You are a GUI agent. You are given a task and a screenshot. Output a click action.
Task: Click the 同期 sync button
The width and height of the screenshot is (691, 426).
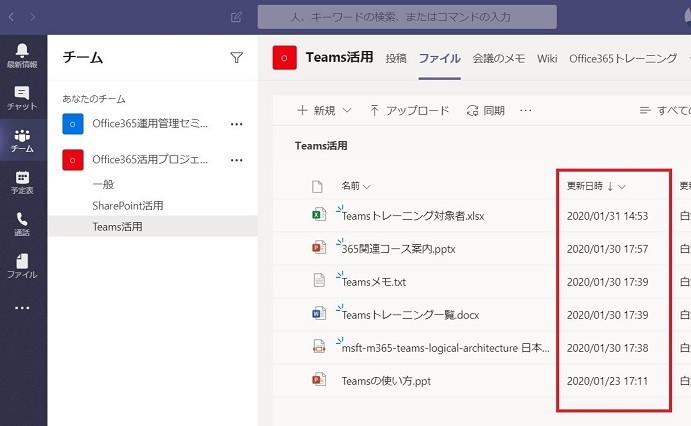tap(485, 111)
